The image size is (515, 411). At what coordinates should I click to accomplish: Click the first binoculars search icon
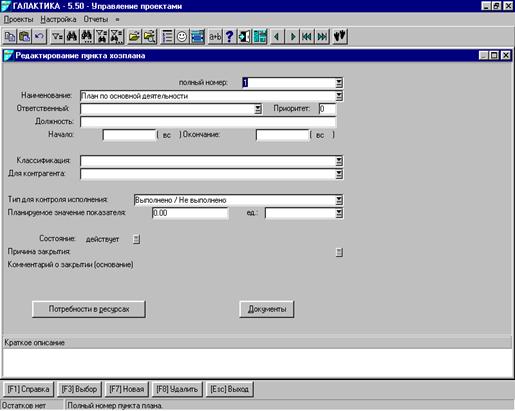[x=72, y=36]
